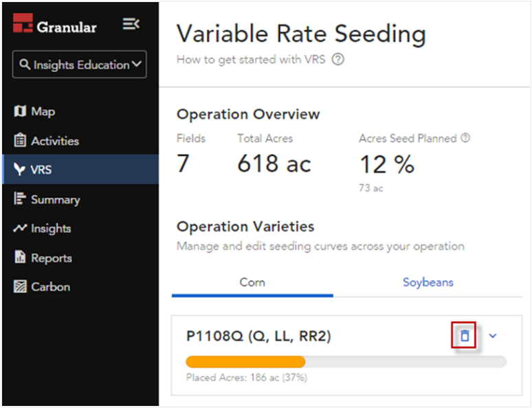
Task: Open the Insights Education operation dropdown
Action: (x=80, y=65)
